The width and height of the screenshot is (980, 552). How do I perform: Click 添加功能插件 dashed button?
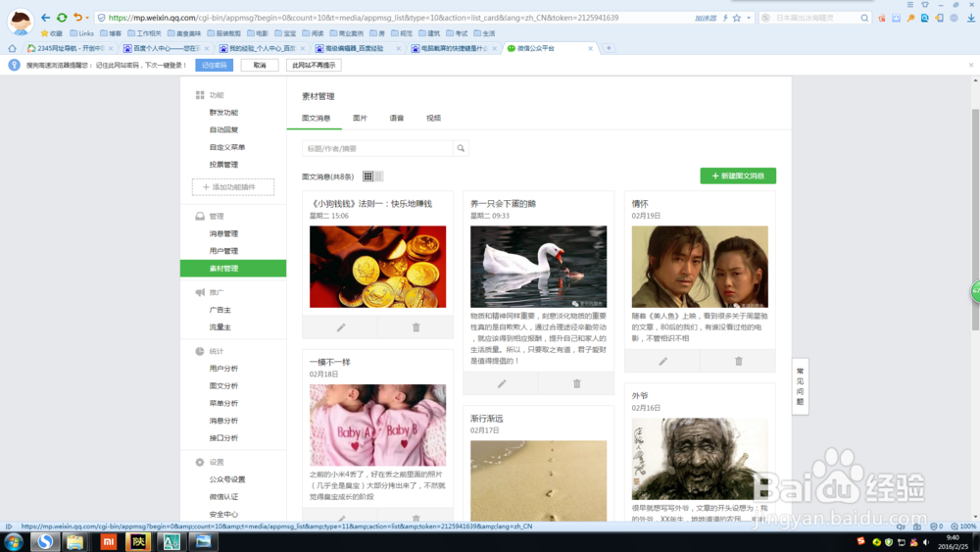pos(233,187)
